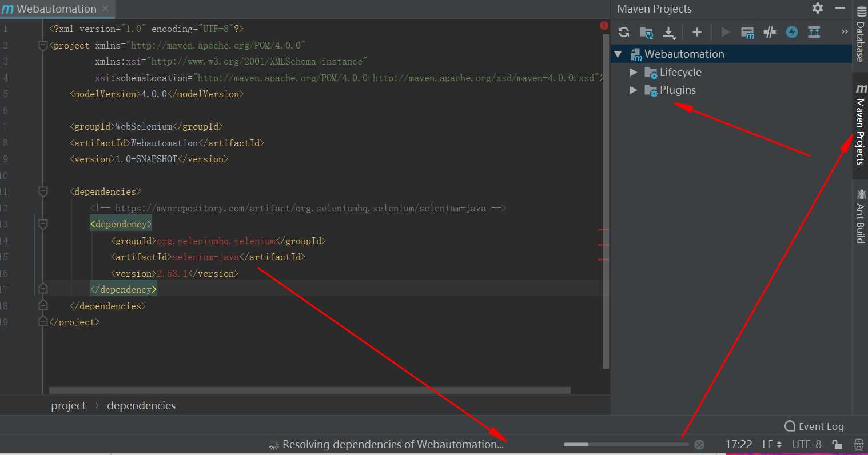868x455 pixels.
Task: Click the 'Resolving dependencies of Webautomation...' status text
Action: pos(393,444)
